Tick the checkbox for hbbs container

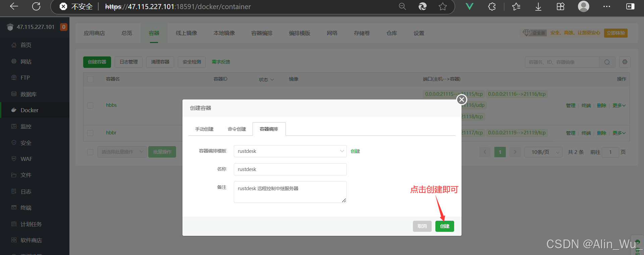pyautogui.click(x=90, y=105)
